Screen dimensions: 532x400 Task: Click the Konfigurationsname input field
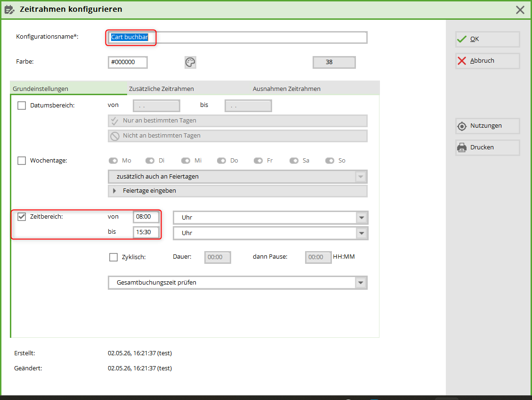tap(237, 37)
